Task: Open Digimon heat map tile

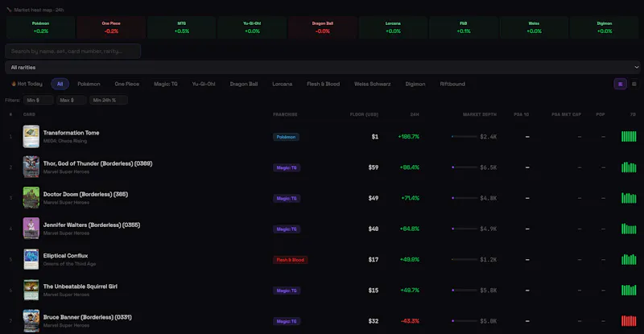Action: pyautogui.click(x=605, y=27)
